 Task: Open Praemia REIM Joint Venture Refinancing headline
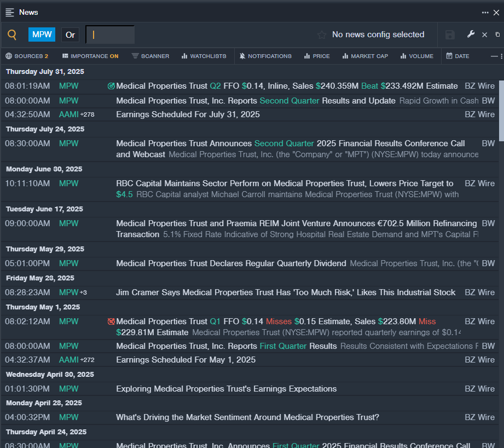click(x=297, y=229)
